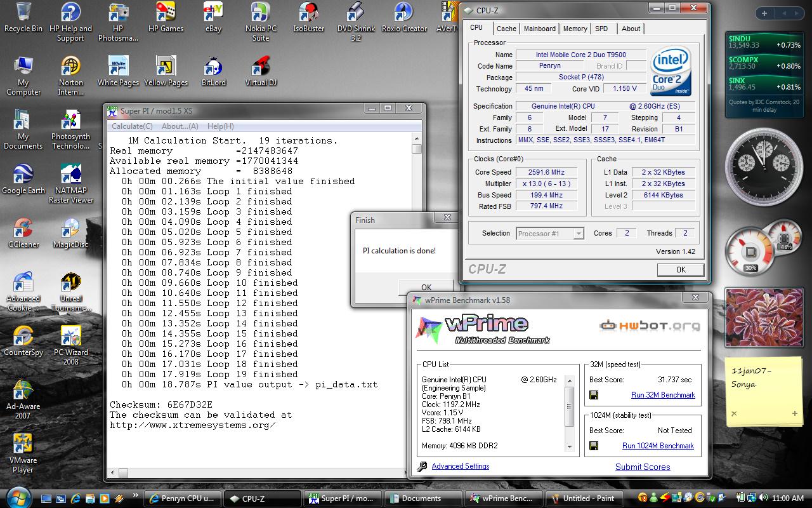Open About...(A) menu in Super PI
Viewport: 812px width, 508px height.
tap(180, 126)
